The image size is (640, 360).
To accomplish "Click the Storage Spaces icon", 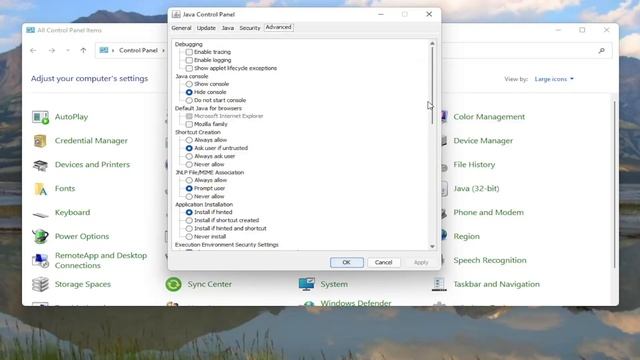I will (40, 284).
